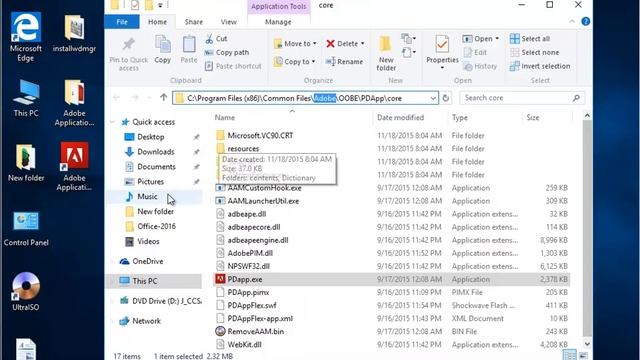Viewport: 640px width, 360px height.
Task: Click Edit in the Open group
Action: coord(475,52)
